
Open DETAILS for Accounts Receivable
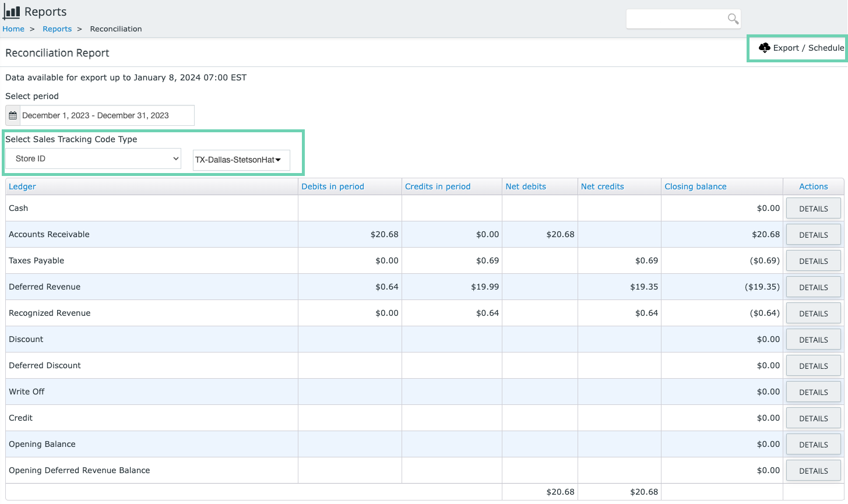click(814, 235)
